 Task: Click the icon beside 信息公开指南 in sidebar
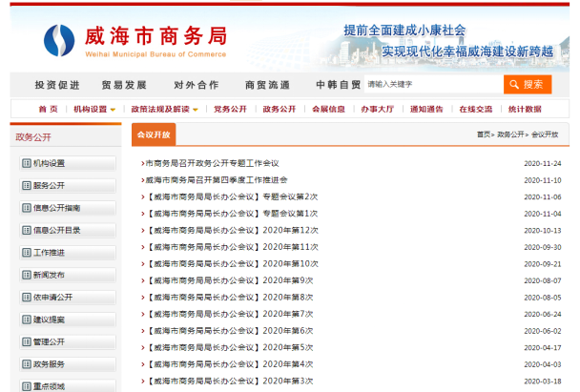(x=26, y=207)
